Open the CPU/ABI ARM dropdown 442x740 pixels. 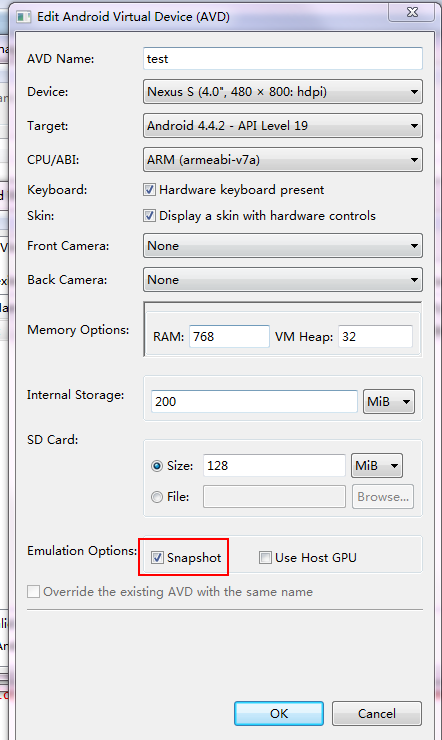point(283,160)
